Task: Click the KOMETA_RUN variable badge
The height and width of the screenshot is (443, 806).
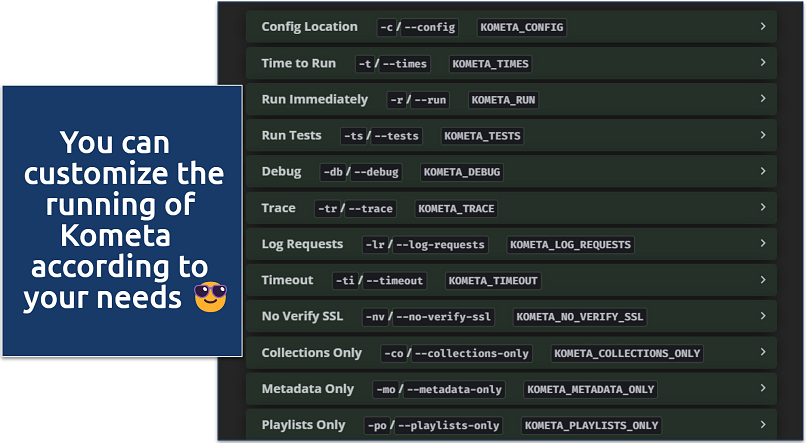Action: click(502, 100)
